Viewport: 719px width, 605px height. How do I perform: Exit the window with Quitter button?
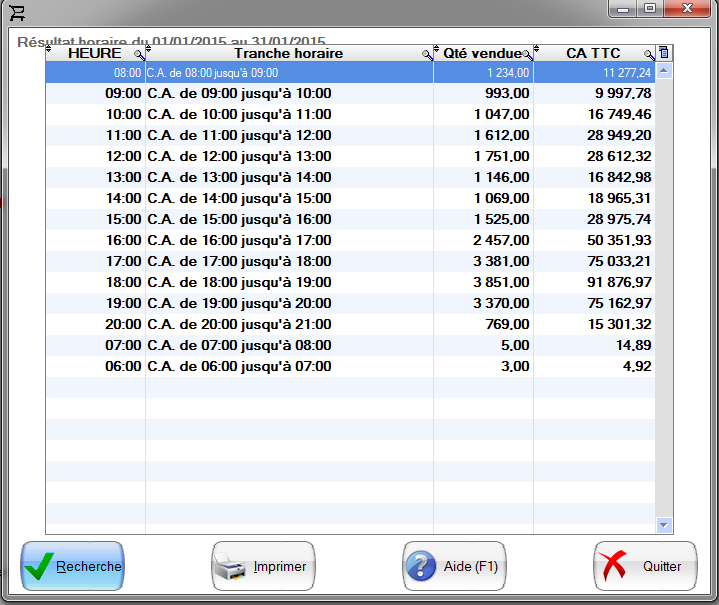(x=645, y=566)
